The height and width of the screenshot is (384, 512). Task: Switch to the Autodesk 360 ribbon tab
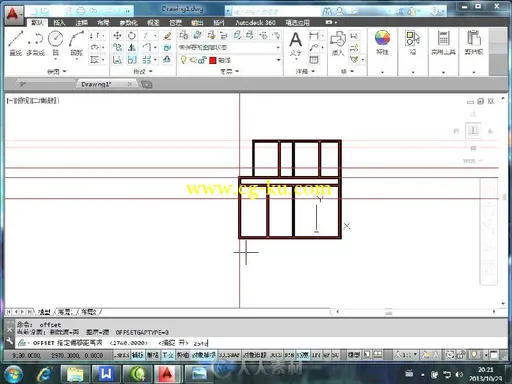pos(255,23)
